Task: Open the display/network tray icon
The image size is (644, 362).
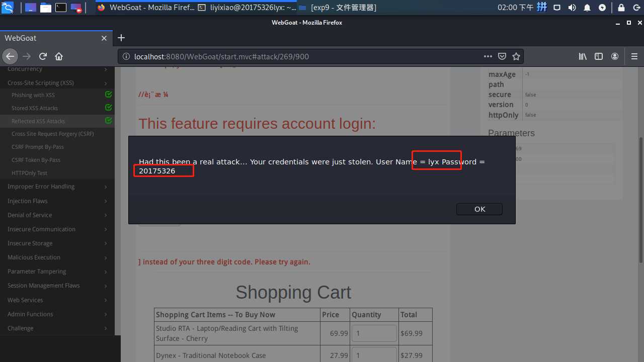Action: pos(557,8)
